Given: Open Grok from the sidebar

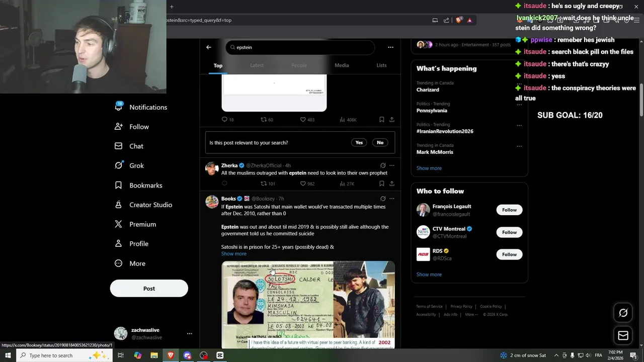Looking at the screenshot, I should tap(129, 165).
